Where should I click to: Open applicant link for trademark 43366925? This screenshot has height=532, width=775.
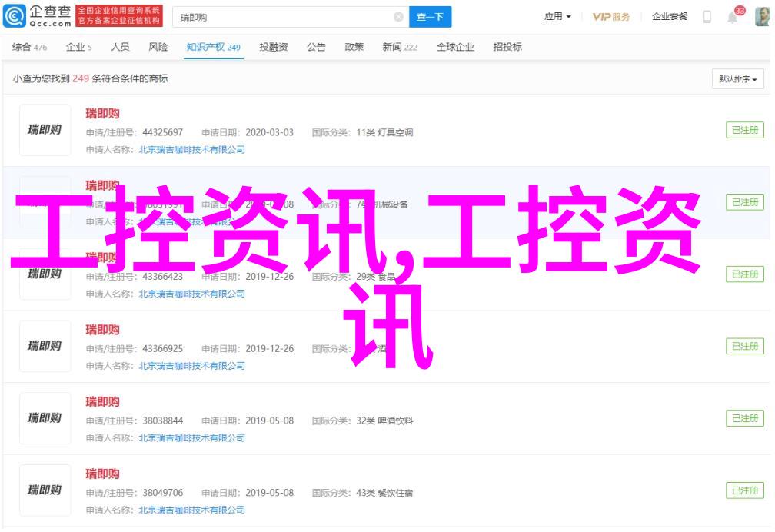(x=191, y=366)
